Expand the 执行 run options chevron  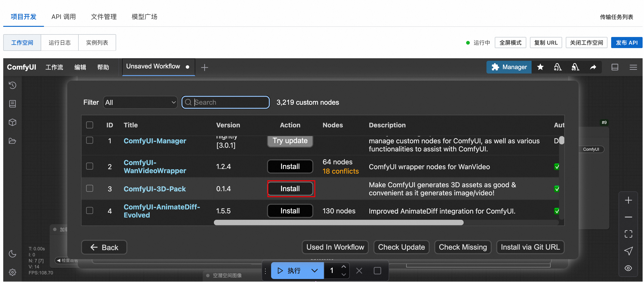[x=315, y=271]
